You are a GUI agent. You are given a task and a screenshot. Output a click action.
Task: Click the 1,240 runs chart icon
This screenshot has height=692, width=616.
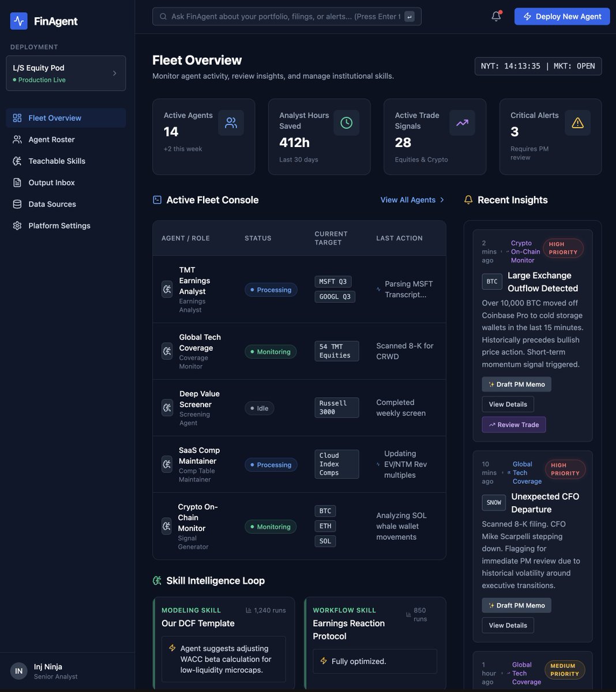pyautogui.click(x=249, y=610)
